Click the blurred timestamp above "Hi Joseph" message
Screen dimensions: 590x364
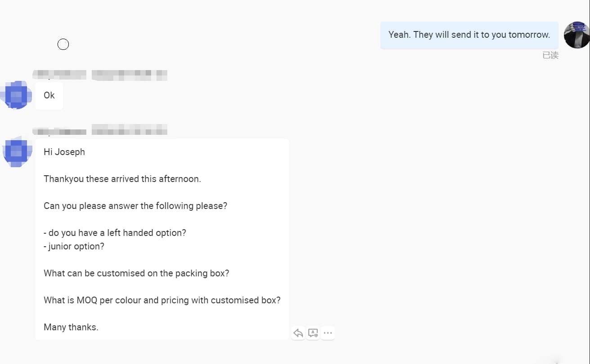[129, 130]
